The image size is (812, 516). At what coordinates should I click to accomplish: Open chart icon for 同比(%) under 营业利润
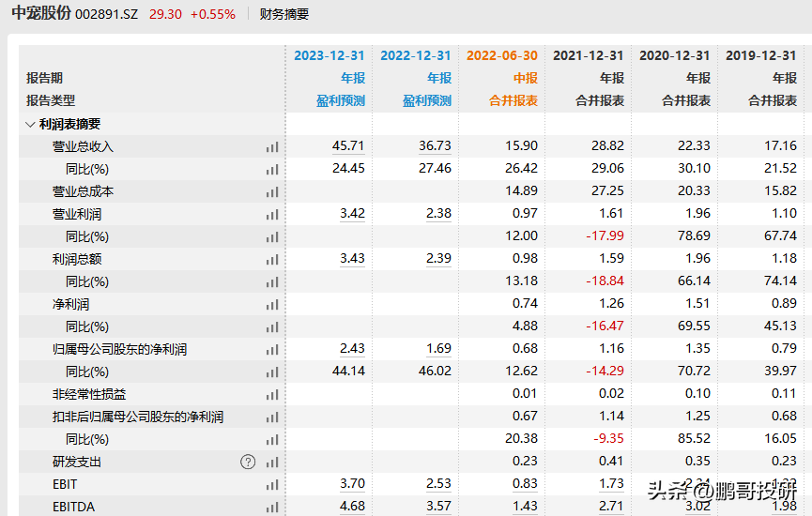(272, 237)
